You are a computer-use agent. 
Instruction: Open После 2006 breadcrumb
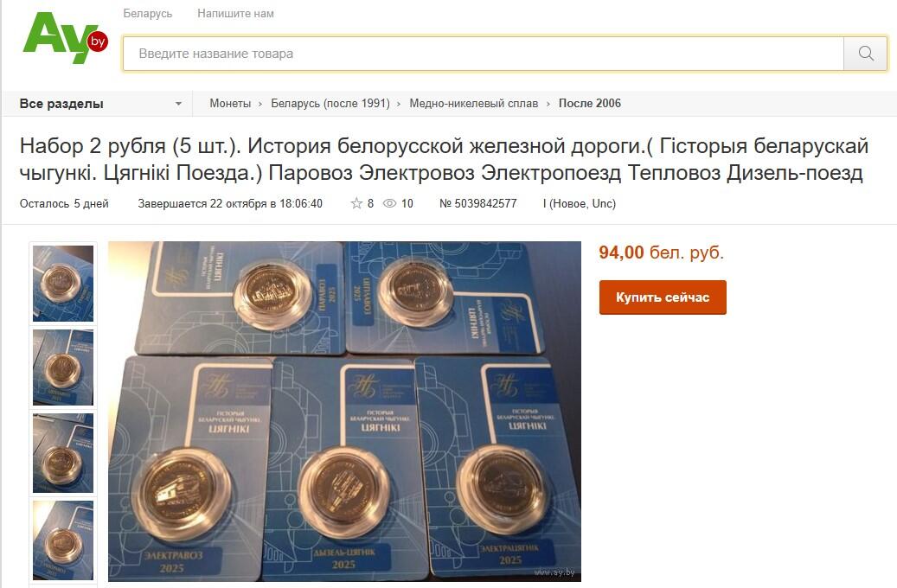[x=590, y=104]
